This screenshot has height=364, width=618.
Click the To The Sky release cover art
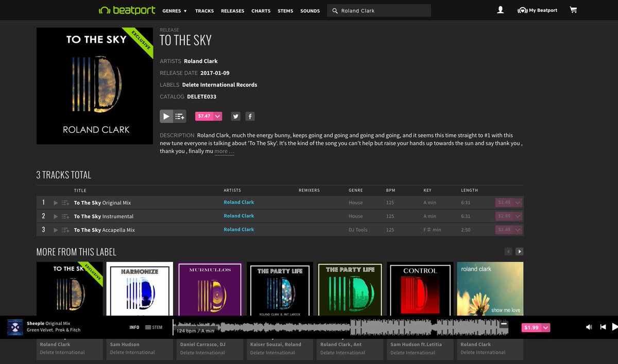[94, 86]
